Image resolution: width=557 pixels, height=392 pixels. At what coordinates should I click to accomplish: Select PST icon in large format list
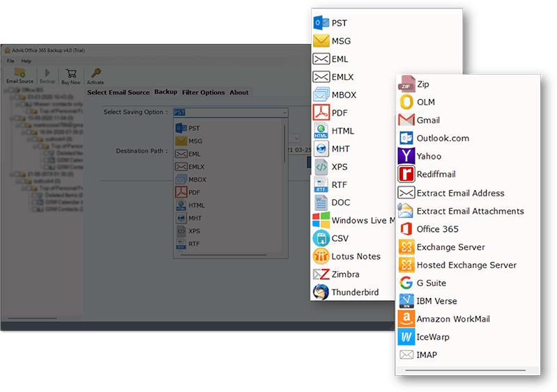[x=321, y=23]
